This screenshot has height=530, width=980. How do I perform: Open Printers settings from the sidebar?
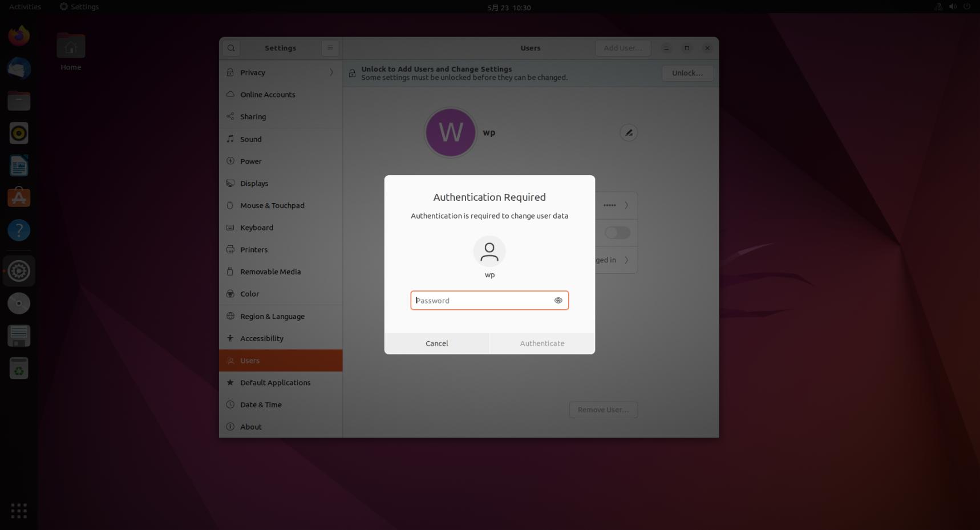[254, 249]
